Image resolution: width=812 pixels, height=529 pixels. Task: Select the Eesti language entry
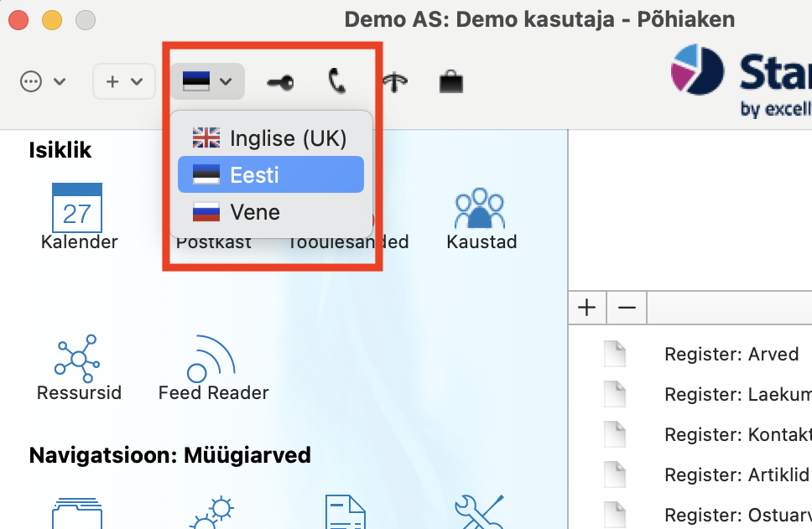coord(271,175)
